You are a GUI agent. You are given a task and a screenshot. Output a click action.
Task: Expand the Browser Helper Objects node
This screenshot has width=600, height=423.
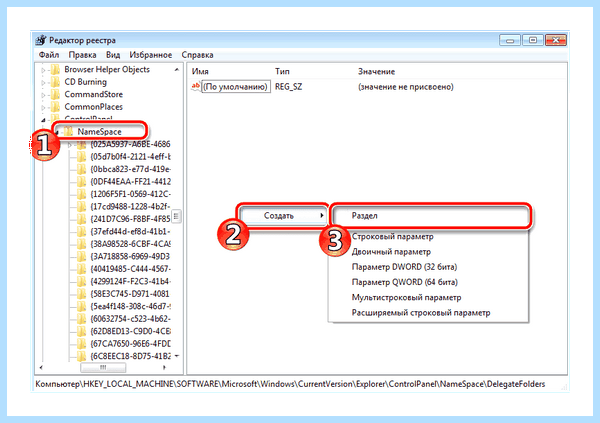43,70
